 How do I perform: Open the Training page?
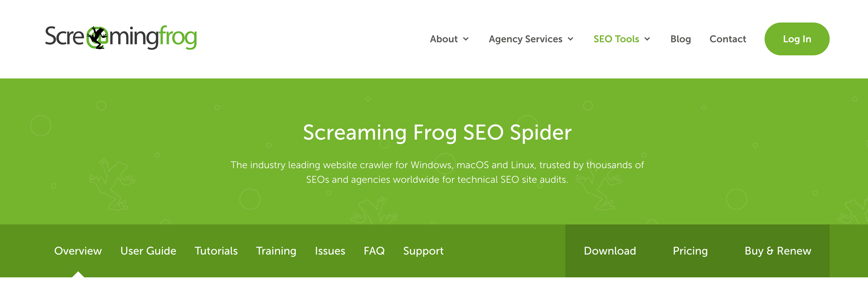(276, 251)
